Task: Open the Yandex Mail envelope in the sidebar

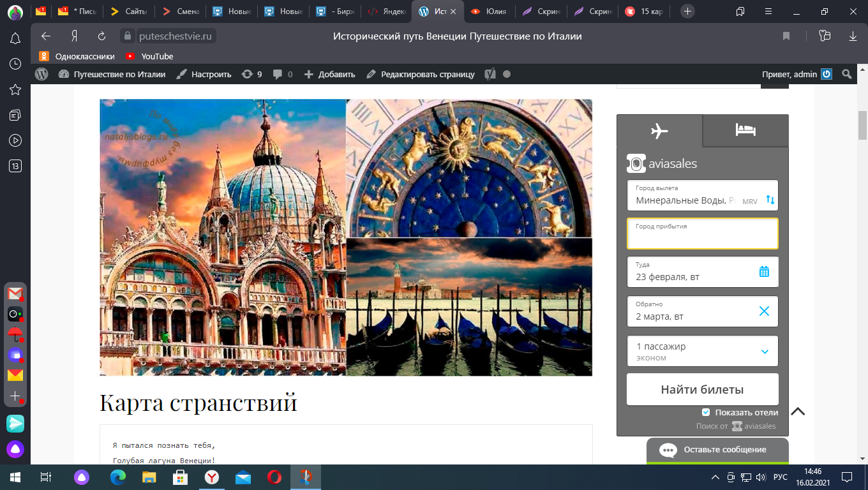Action: pos(15,375)
